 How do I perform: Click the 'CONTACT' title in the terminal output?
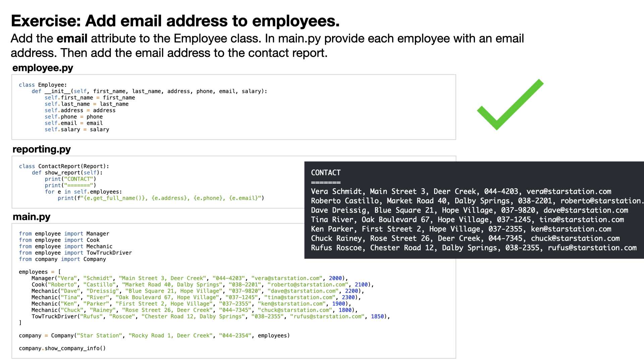326,173
